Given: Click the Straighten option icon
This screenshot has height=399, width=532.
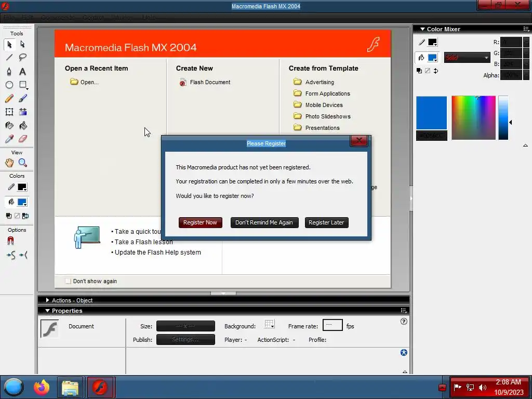Looking at the screenshot, I should [x=23, y=255].
